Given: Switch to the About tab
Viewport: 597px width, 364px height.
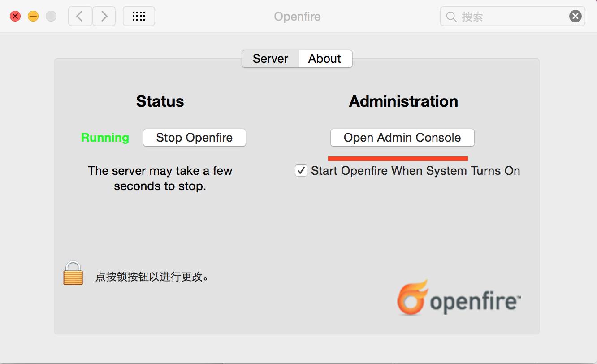Looking at the screenshot, I should pos(325,59).
